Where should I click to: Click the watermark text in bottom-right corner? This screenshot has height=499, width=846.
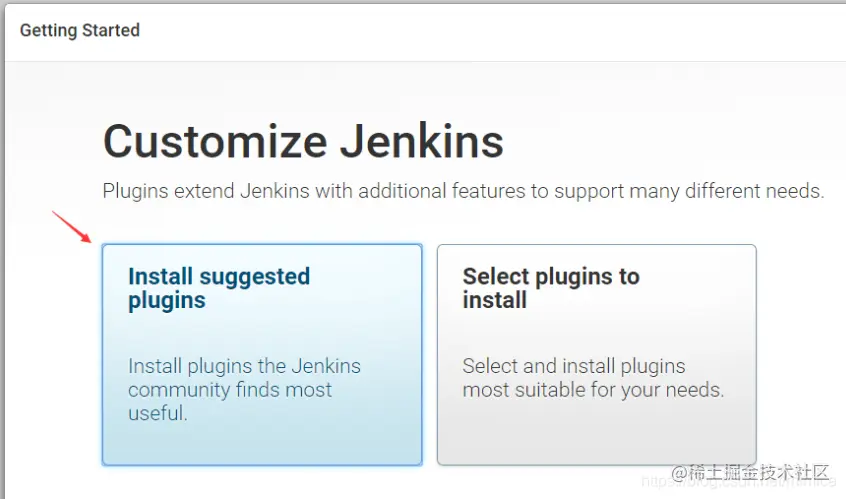750,472
